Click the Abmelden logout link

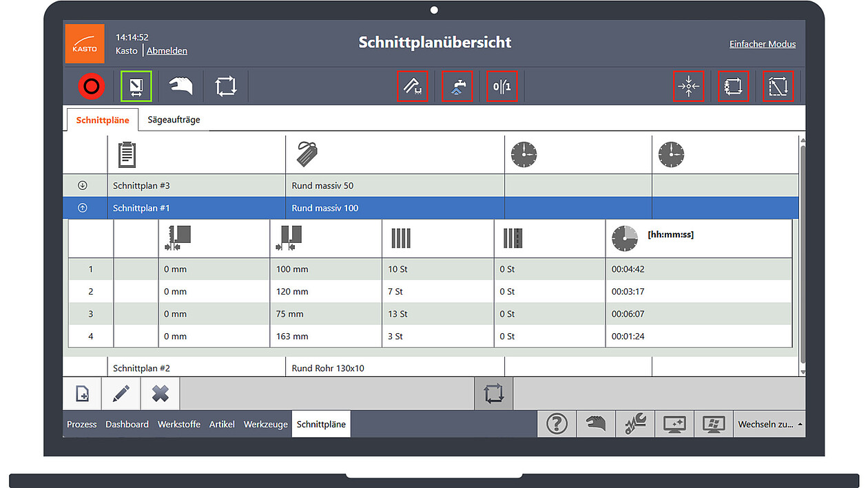coord(167,51)
